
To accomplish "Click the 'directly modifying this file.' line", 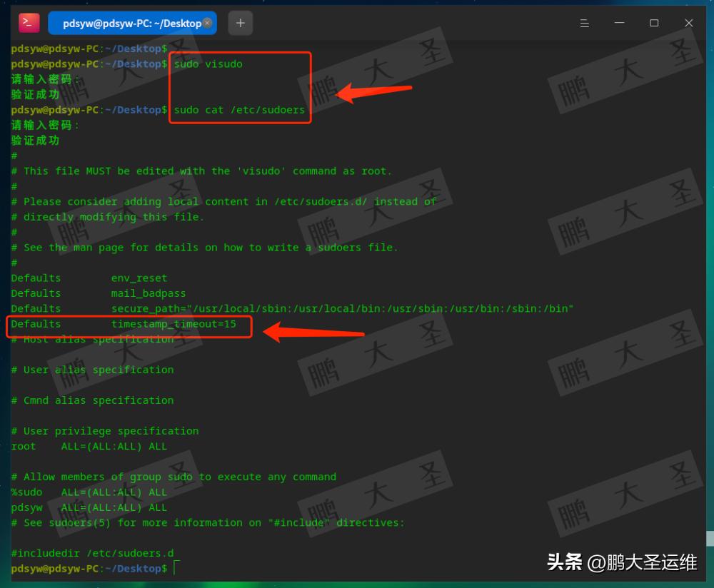I will point(108,217).
